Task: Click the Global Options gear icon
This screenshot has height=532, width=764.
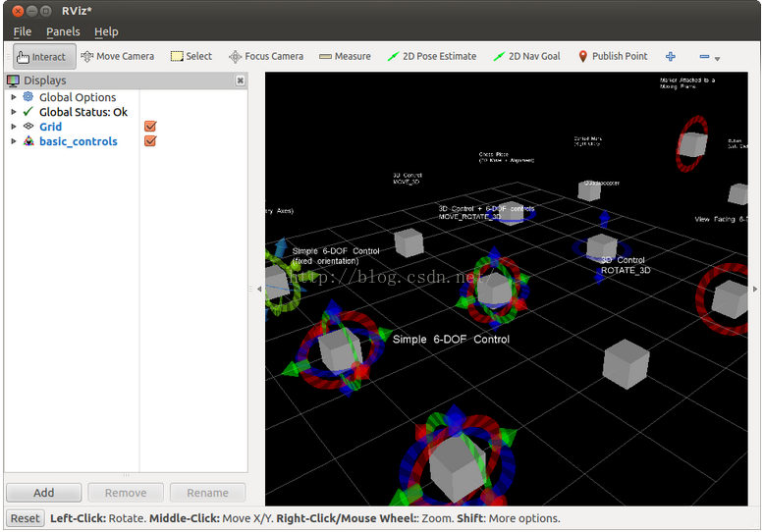Action: point(28,97)
